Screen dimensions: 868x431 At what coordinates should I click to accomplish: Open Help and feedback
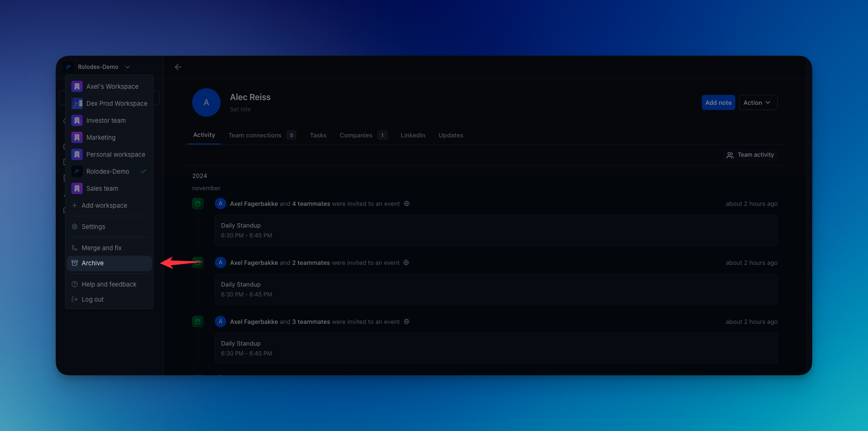point(109,284)
